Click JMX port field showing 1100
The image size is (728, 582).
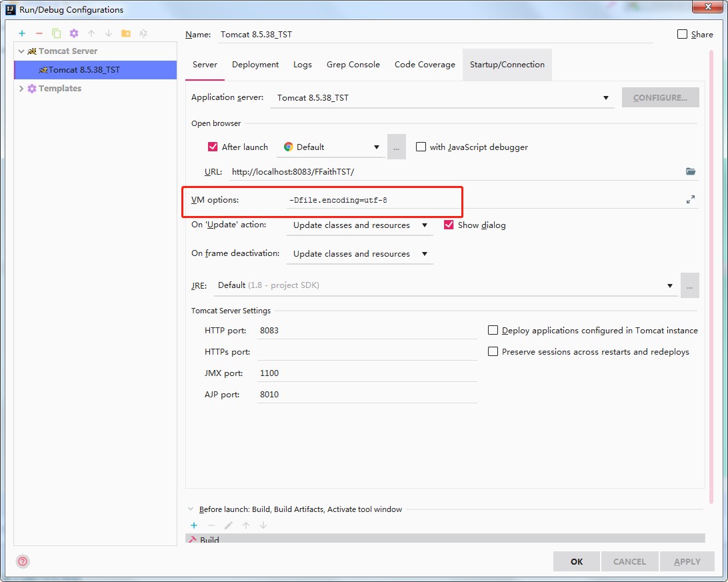[367, 373]
